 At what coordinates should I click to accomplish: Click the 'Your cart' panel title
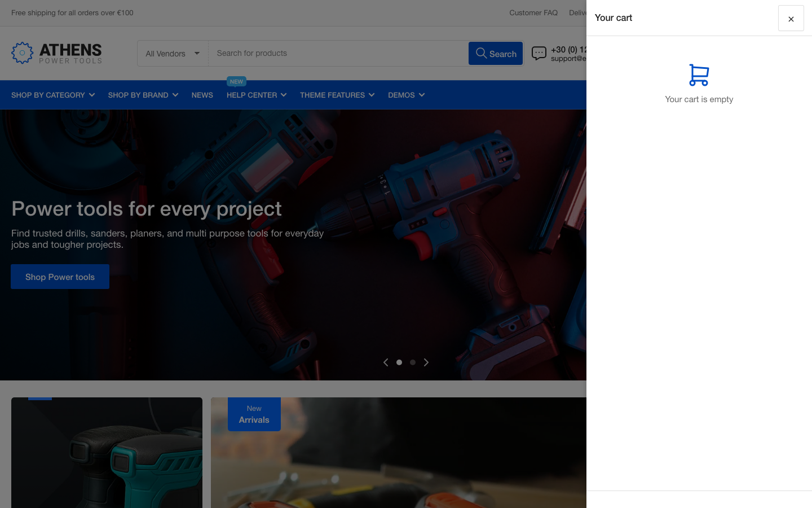(x=614, y=18)
